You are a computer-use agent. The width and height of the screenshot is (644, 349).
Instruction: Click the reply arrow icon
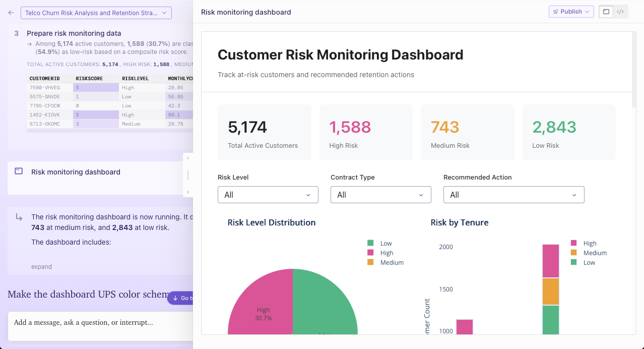click(x=19, y=217)
